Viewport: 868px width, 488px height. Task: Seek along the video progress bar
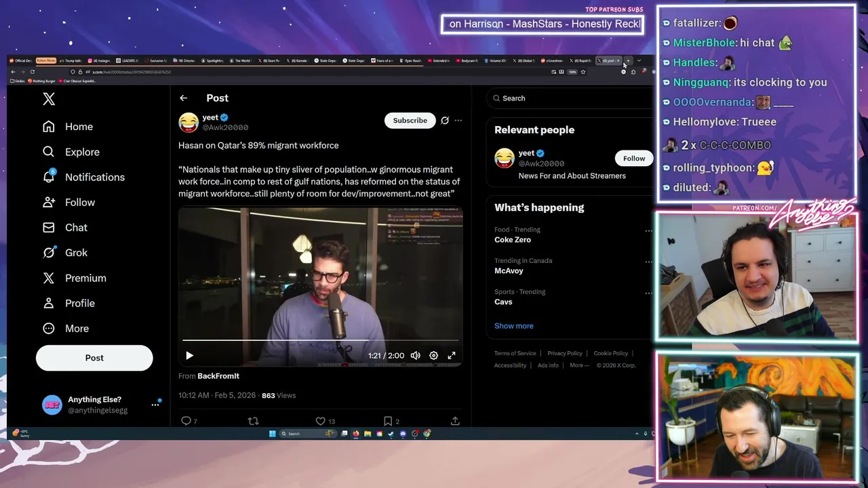tap(320, 340)
